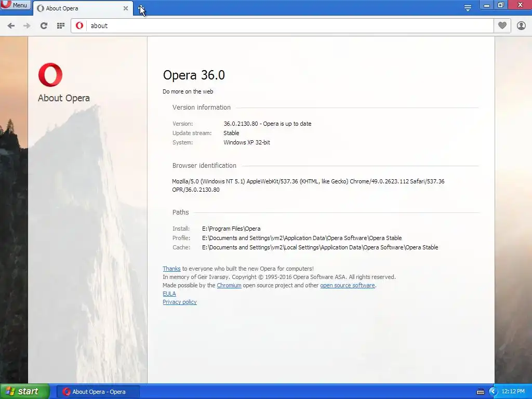The height and width of the screenshot is (399, 532).
Task: Click the keyboard tray icon
Action: point(481,392)
